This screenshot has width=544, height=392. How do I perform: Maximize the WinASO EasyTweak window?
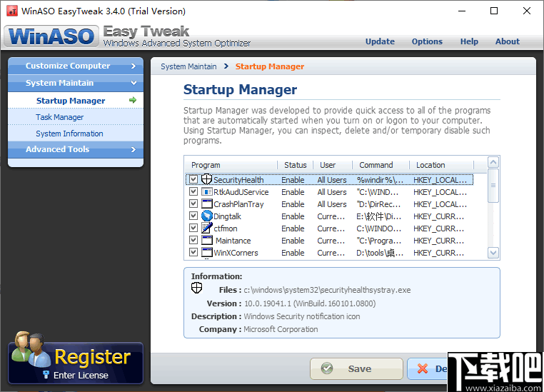click(494, 11)
